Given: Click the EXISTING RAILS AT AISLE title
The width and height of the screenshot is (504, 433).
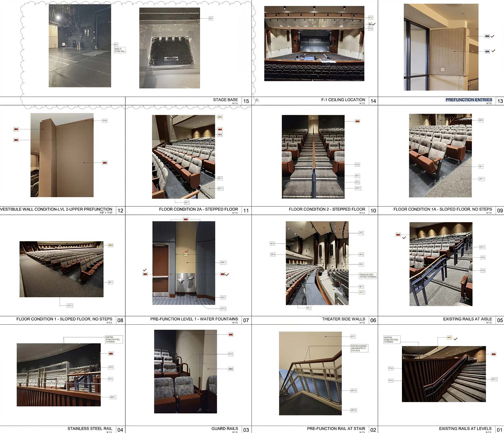Looking at the screenshot, I should tap(467, 319).
